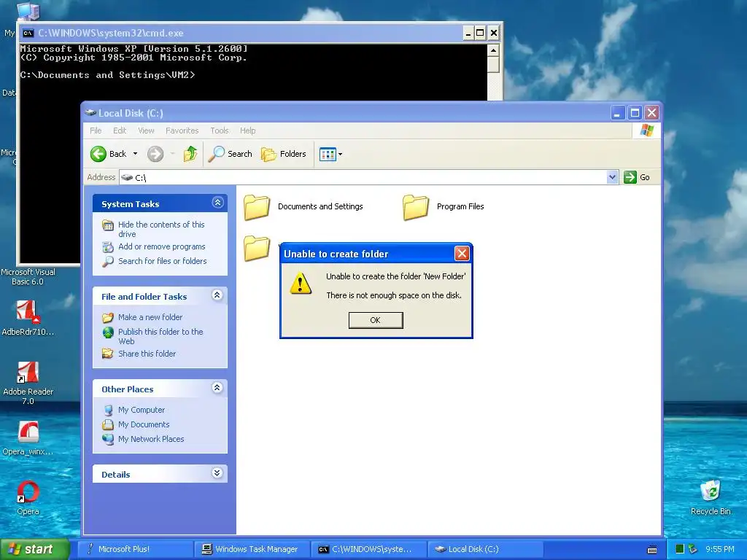Collapse the File and Folder Tasks panel

tap(217, 295)
